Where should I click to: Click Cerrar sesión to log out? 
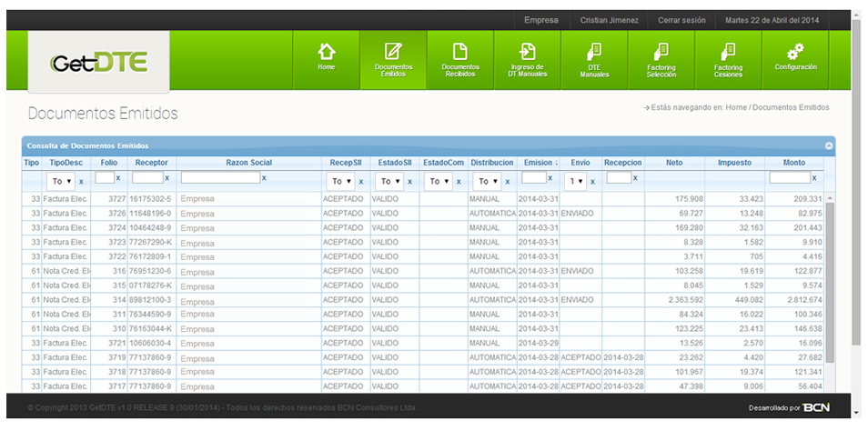click(682, 20)
